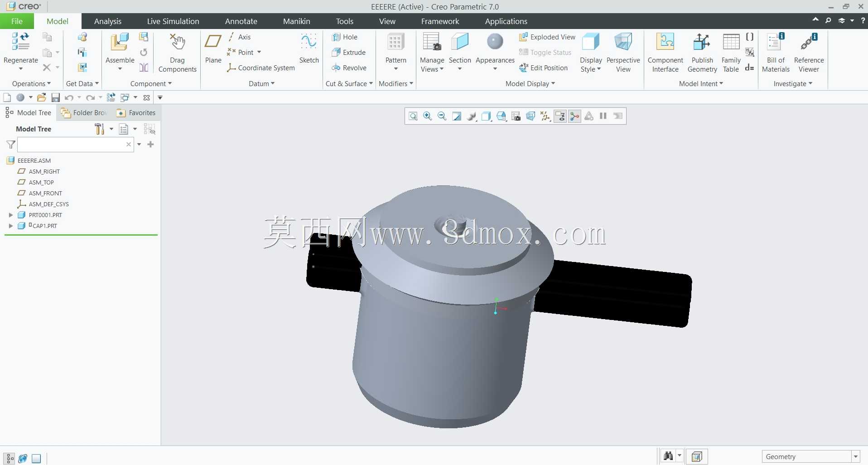Toggle Perspective View display

coord(623,53)
